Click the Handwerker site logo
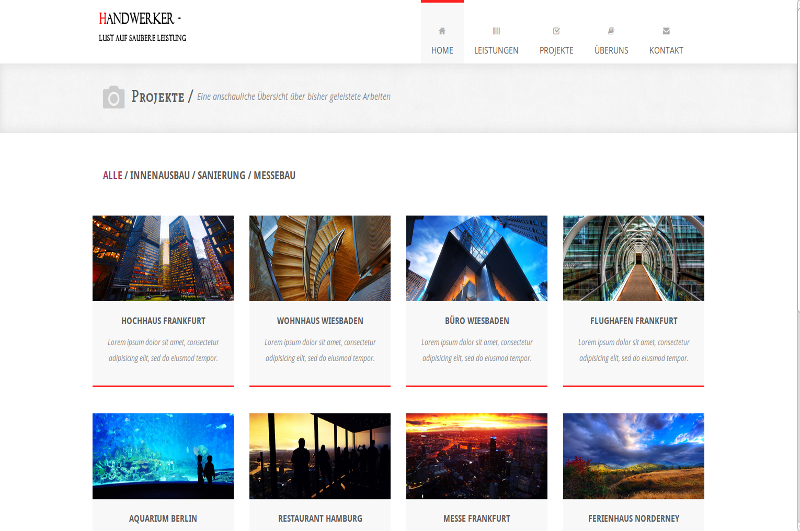 pos(141,19)
